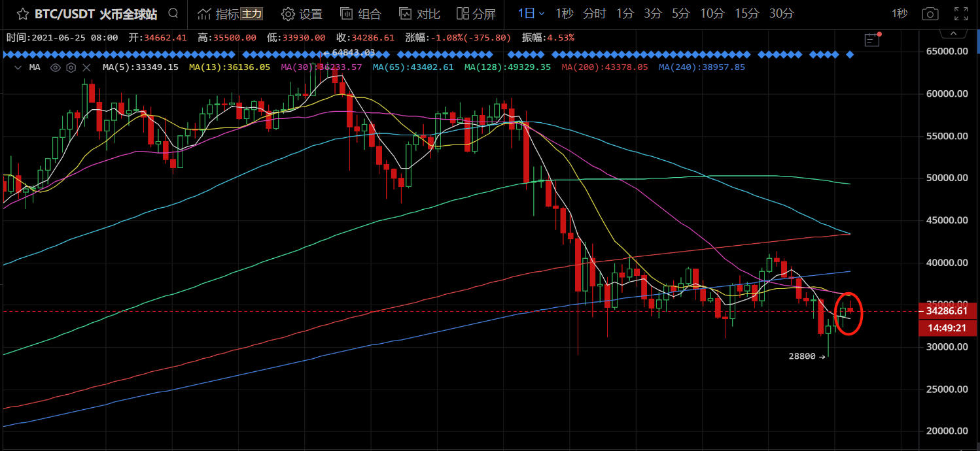980x451 pixels.
Task: Toggle the 主力 badge beside 指标
Action: (252, 14)
